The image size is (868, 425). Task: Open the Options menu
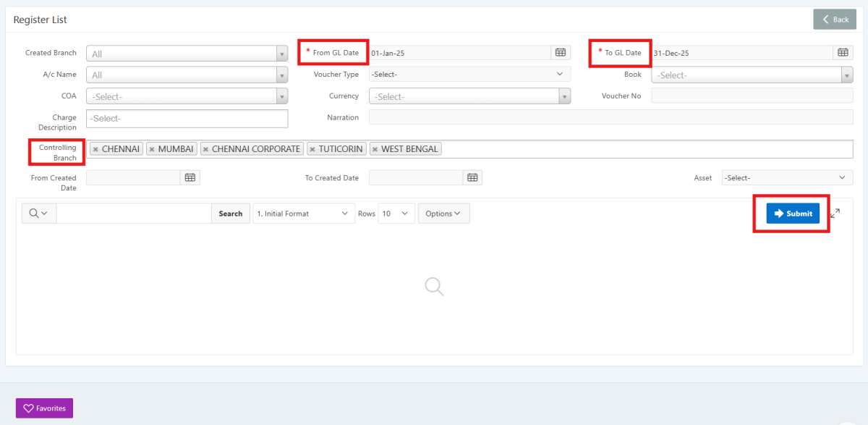pos(443,213)
